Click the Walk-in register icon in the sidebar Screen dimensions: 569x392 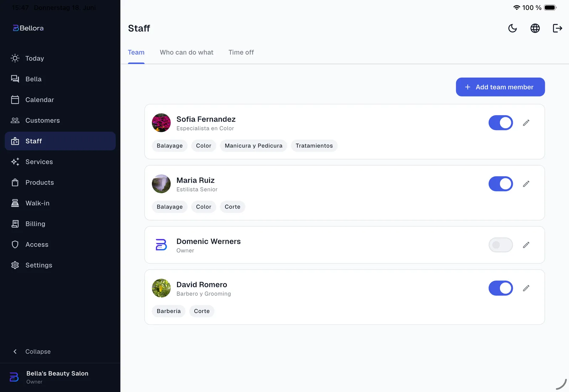[15, 203]
